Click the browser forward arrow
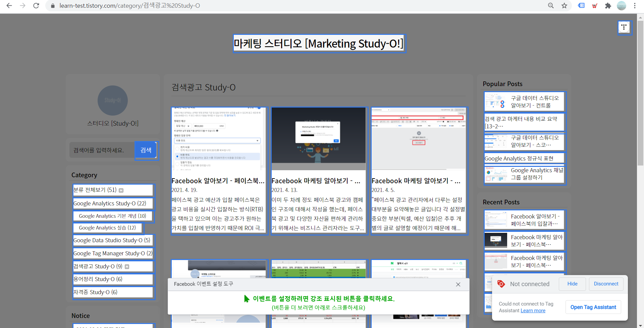The image size is (644, 328). [22, 6]
